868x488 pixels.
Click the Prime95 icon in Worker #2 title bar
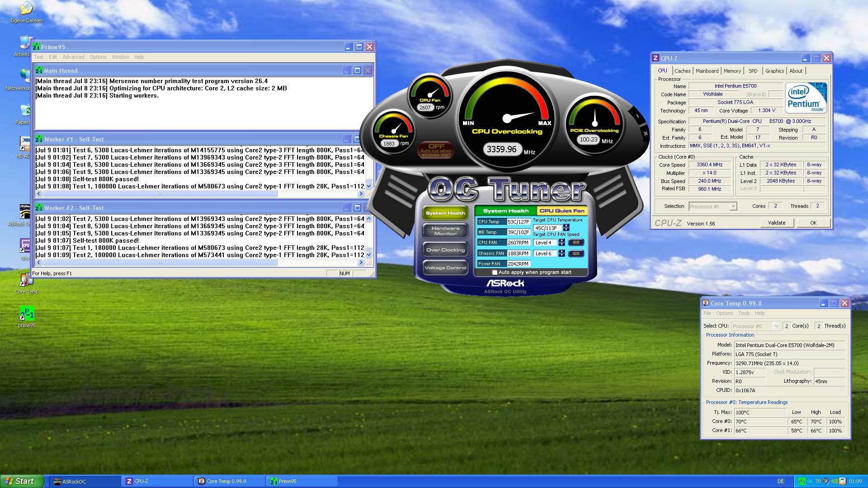click(39, 208)
